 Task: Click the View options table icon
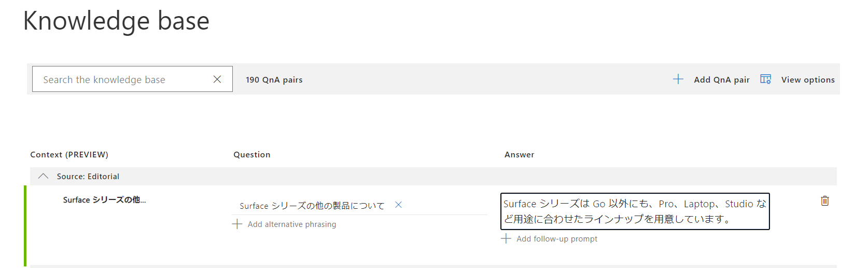(x=765, y=79)
